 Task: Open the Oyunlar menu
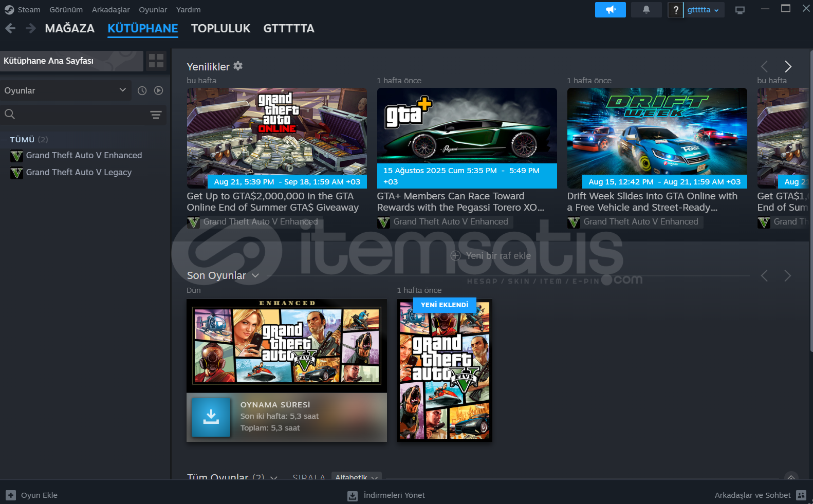[x=153, y=10]
